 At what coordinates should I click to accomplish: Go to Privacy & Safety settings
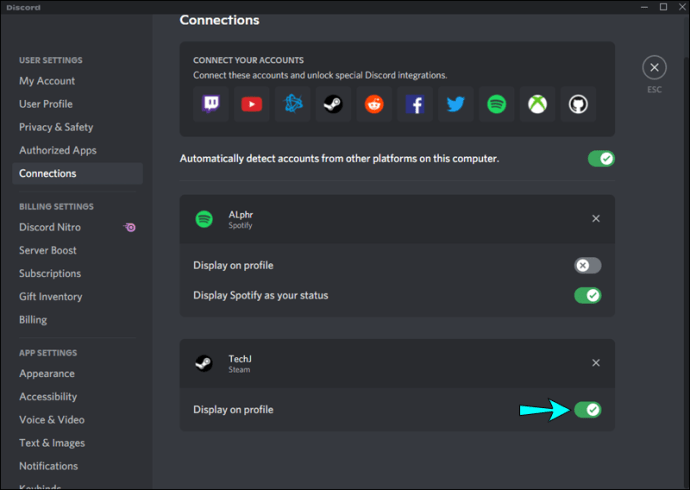tap(56, 127)
